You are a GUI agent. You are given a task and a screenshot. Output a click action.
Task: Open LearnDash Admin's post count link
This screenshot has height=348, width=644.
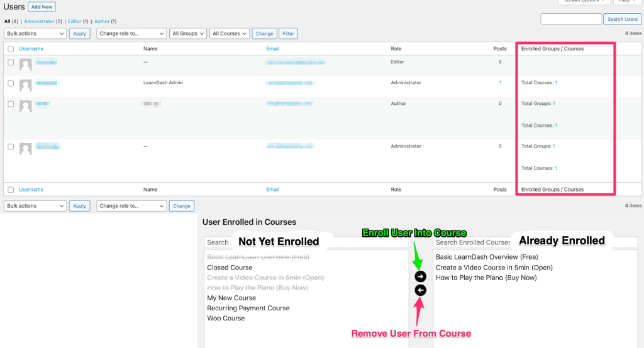click(500, 83)
